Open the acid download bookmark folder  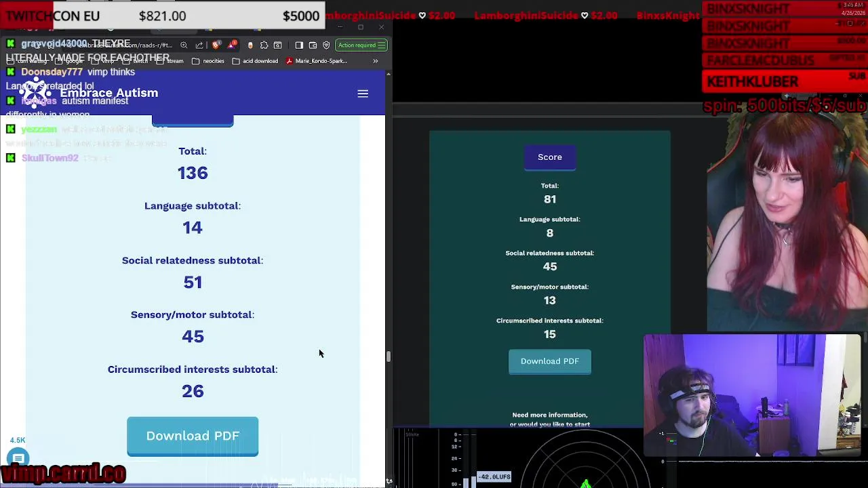tap(255, 61)
